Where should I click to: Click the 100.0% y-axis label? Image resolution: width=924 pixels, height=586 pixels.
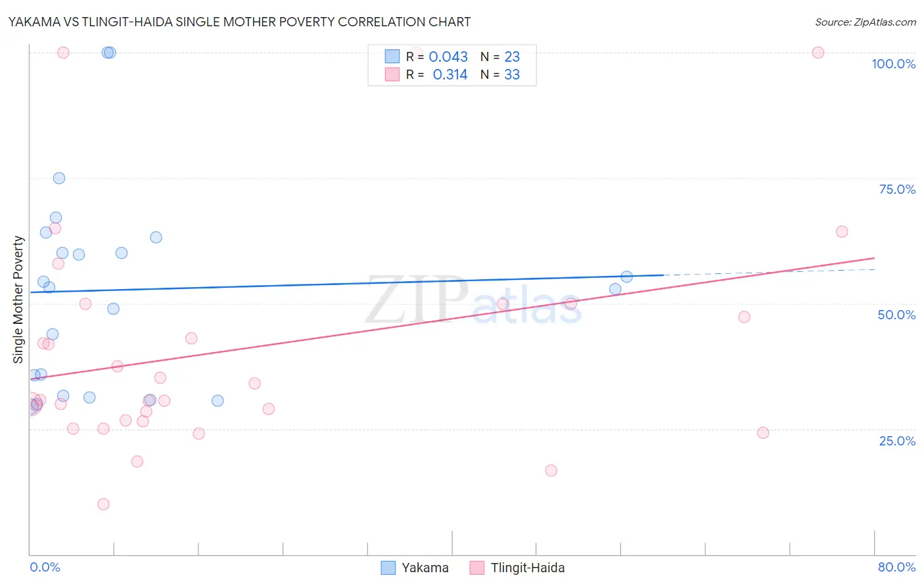click(x=894, y=64)
